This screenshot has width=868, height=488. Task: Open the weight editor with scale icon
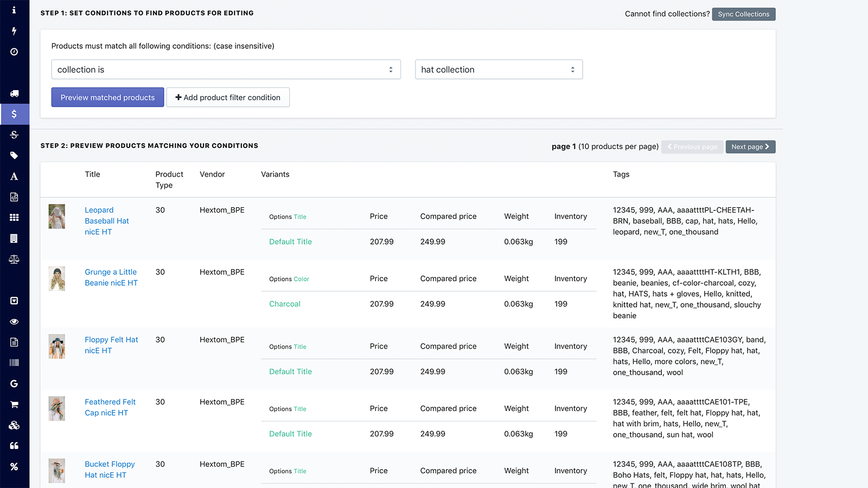click(x=14, y=259)
